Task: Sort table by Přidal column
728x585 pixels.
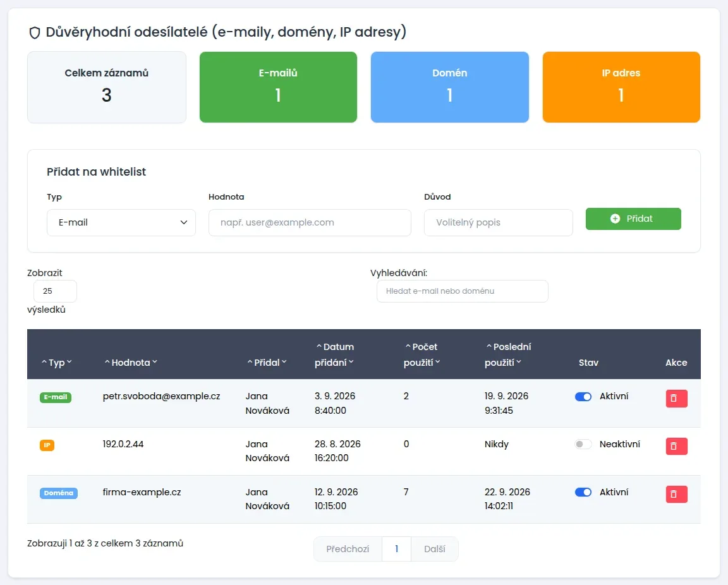Action: [267, 363]
